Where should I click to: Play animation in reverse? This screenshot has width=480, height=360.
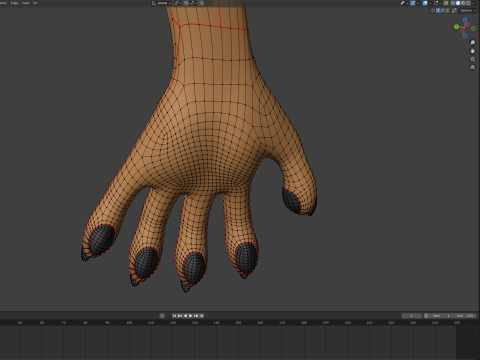tap(186, 316)
